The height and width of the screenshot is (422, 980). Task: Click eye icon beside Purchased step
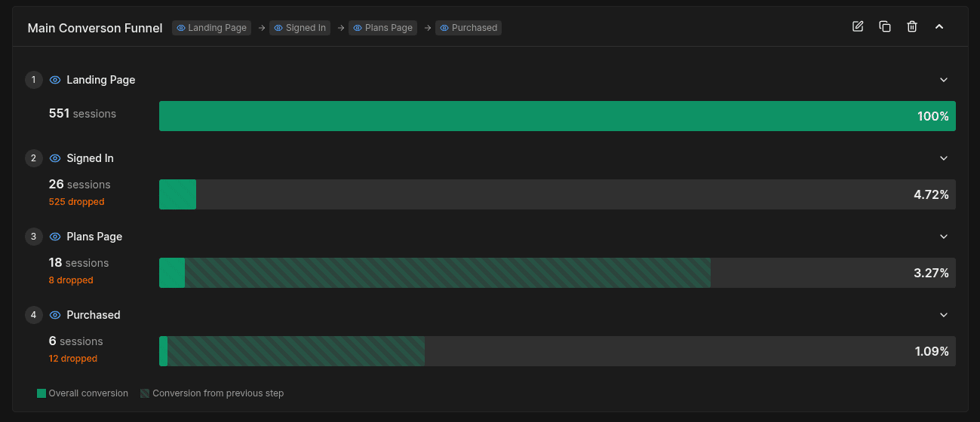coord(55,315)
